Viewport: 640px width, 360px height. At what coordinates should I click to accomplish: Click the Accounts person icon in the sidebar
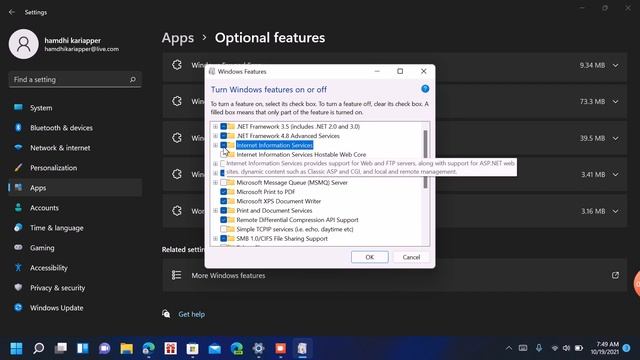coord(18,208)
